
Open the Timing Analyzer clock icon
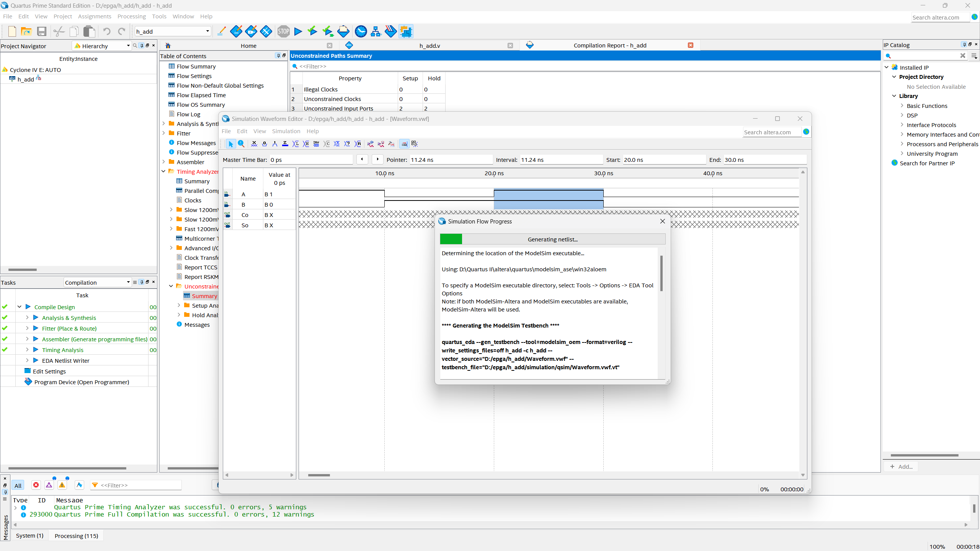[361, 31]
